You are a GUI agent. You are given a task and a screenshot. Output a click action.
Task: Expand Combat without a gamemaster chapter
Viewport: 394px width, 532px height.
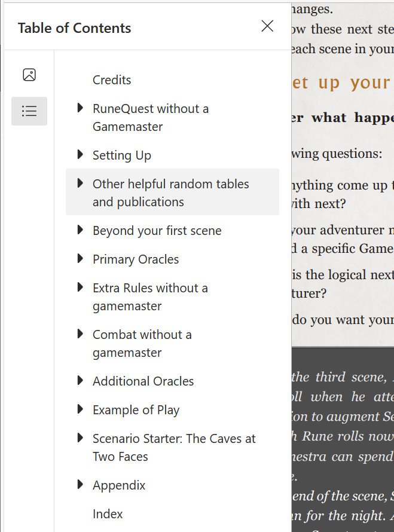point(80,334)
